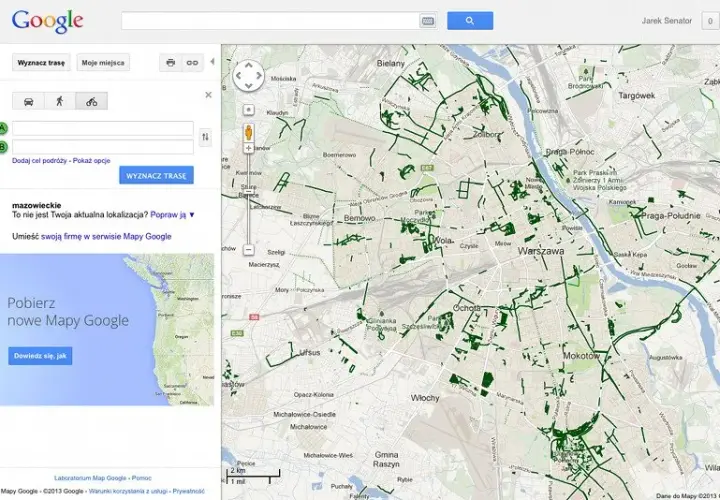Open Laboratorium Map Google link

tap(90, 478)
